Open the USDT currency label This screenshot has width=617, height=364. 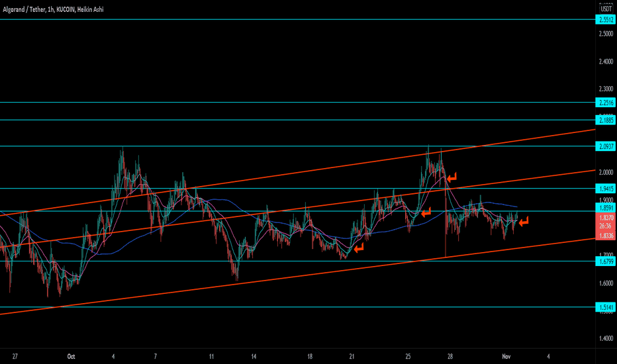pyautogui.click(x=606, y=9)
